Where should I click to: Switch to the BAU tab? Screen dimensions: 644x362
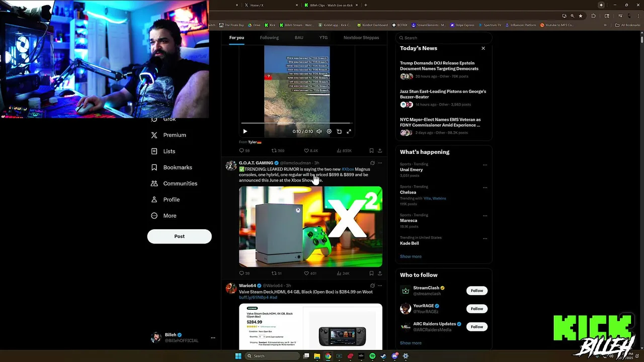pos(299,38)
